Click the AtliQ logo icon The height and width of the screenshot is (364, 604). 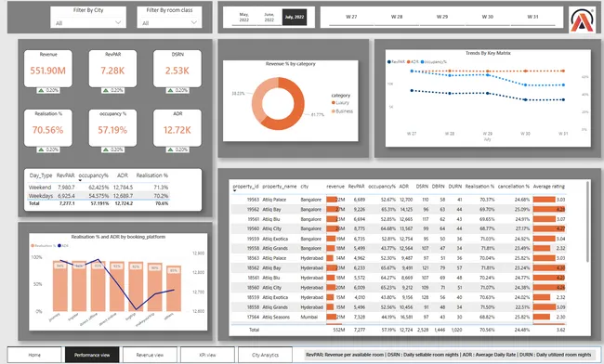click(583, 19)
